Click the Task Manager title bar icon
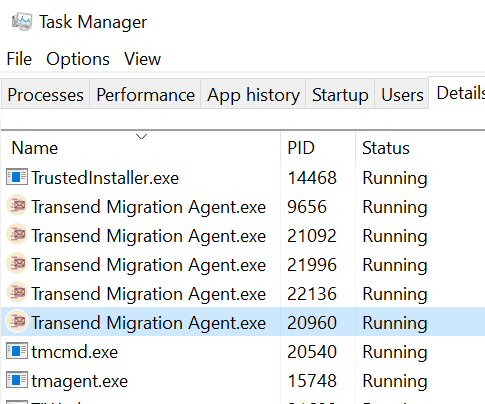Screen dimensions: 485x404 point(22,22)
